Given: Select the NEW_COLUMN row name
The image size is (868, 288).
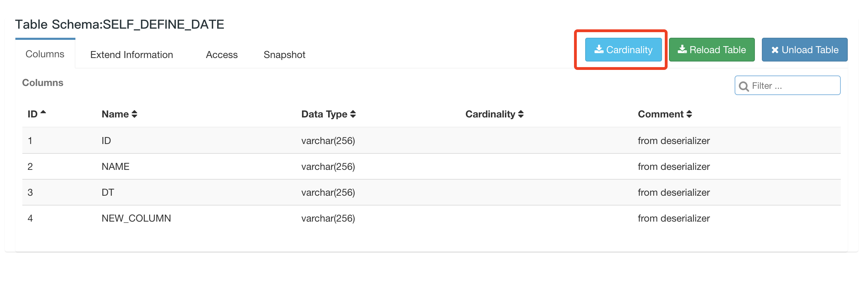Looking at the screenshot, I should point(136,218).
